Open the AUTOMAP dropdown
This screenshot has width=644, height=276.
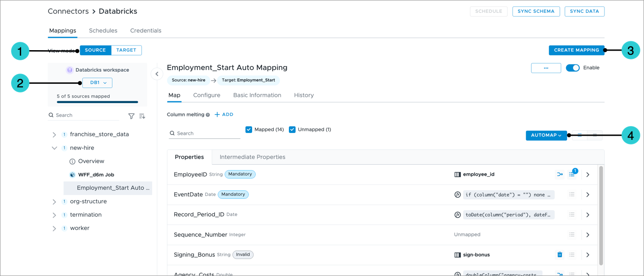coord(546,135)
